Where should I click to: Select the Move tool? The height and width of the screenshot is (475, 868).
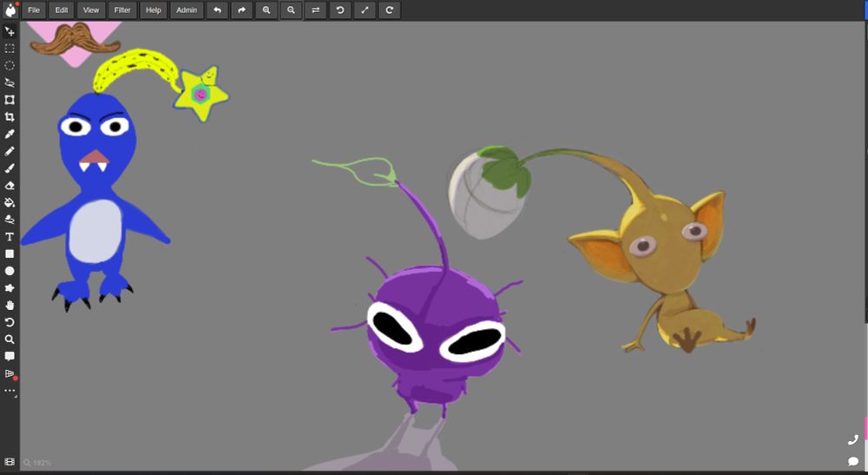tap(10, 31)
